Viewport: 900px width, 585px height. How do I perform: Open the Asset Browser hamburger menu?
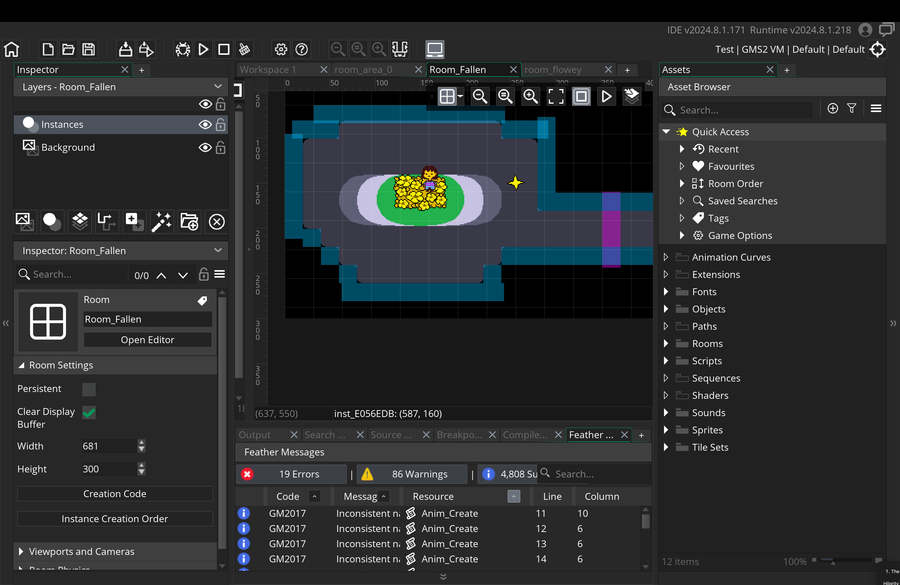click(x=876, y=108)
